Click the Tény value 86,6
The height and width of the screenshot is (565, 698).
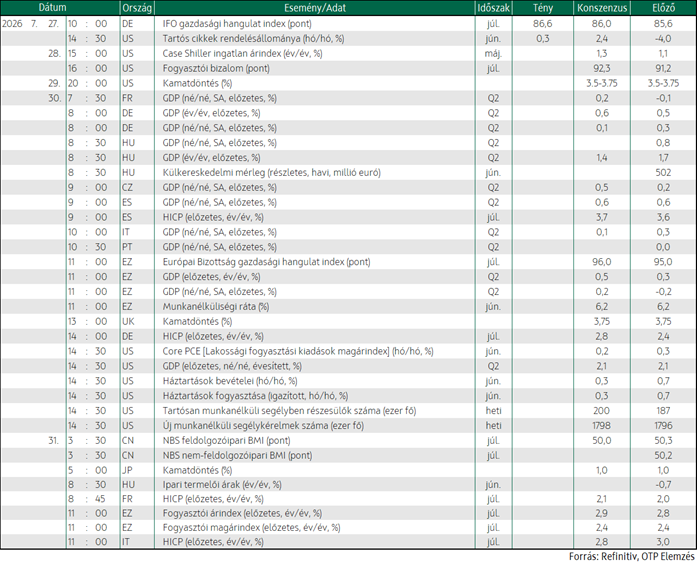click(542, 24)
